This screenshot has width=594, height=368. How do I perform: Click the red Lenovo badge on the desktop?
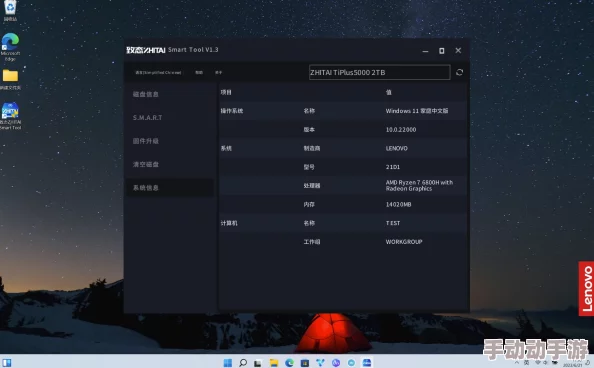586,288
